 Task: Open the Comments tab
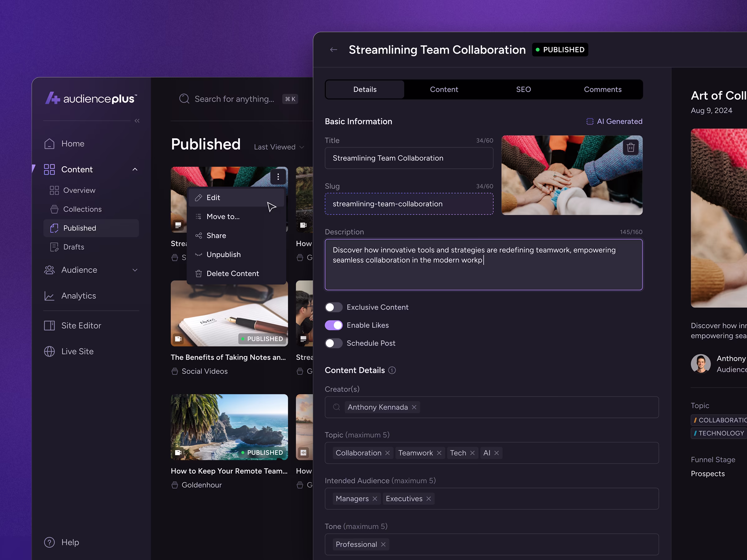click(603, 90)
